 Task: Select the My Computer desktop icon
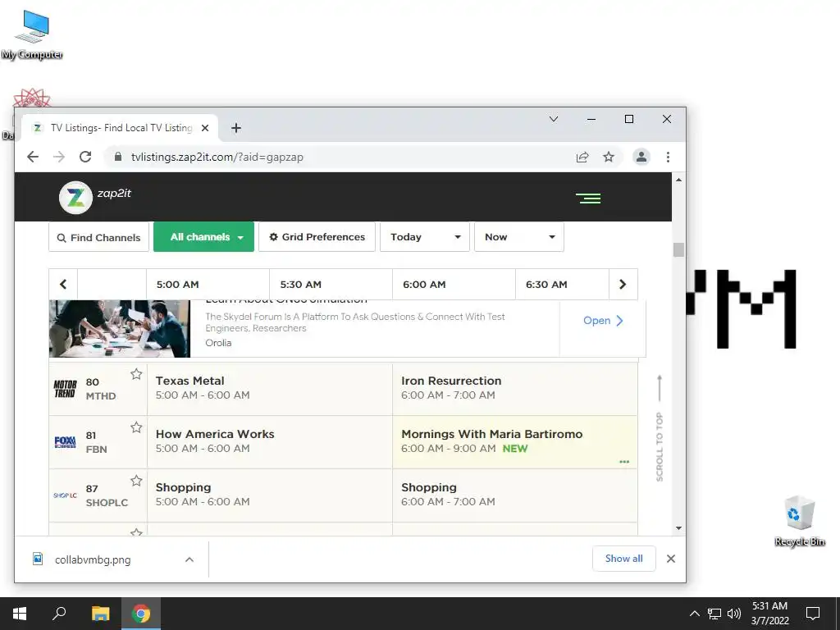32,34
